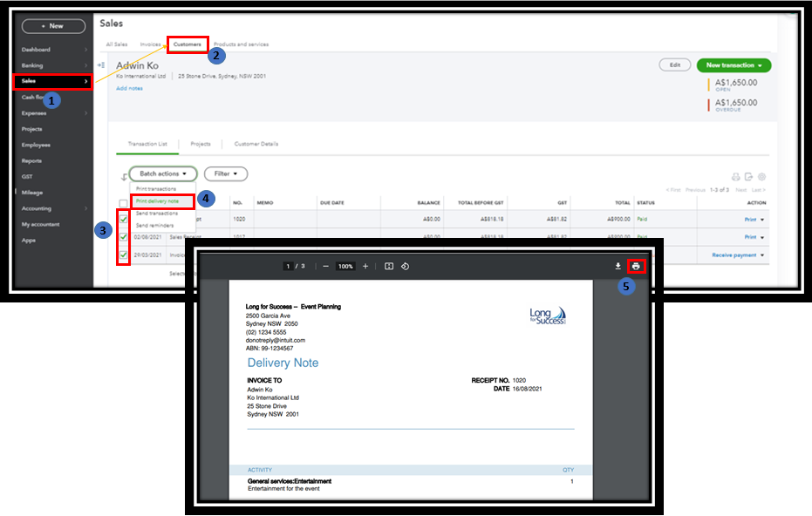Expand the Filter dropdown
Image resolution: width=812 pixels, height=516 pixels.
pyautogui.click(x=226, y=173)
